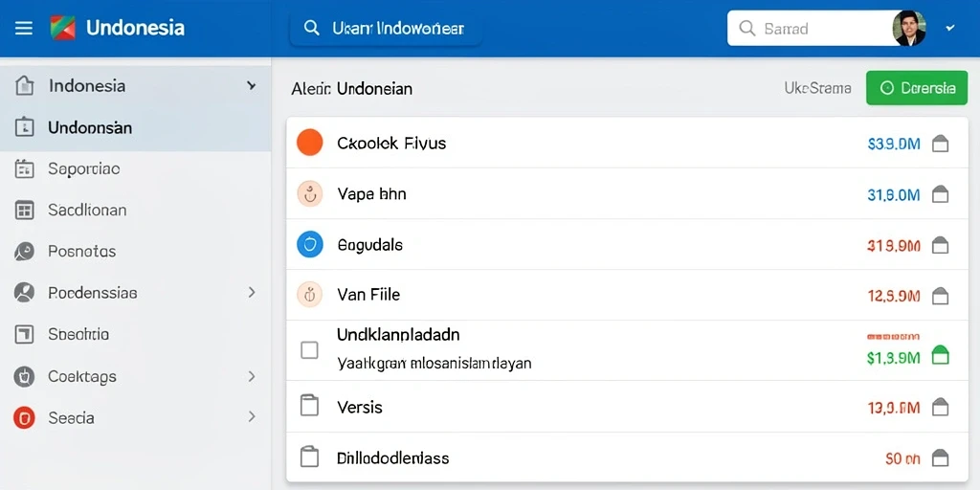Click the green box icon on Undklanpladadn row
Screen dimensions: 980x490
point(940,356)
